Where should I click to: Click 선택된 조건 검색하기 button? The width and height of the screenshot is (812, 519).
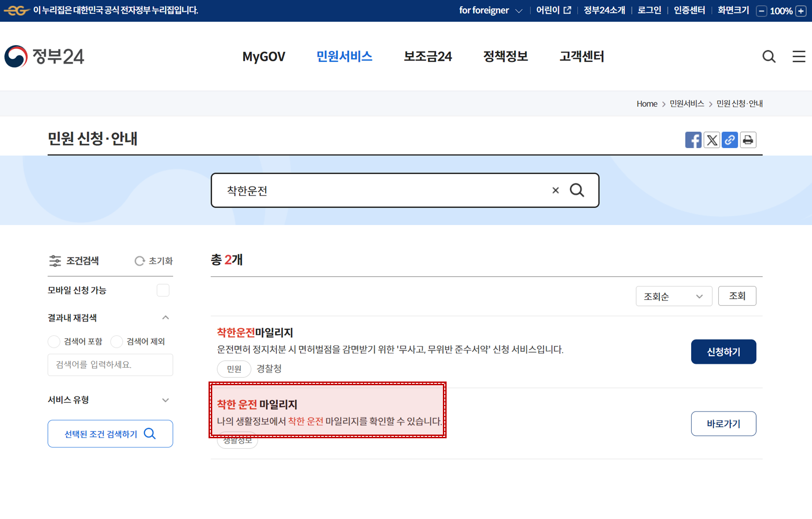tap(110, 434)
